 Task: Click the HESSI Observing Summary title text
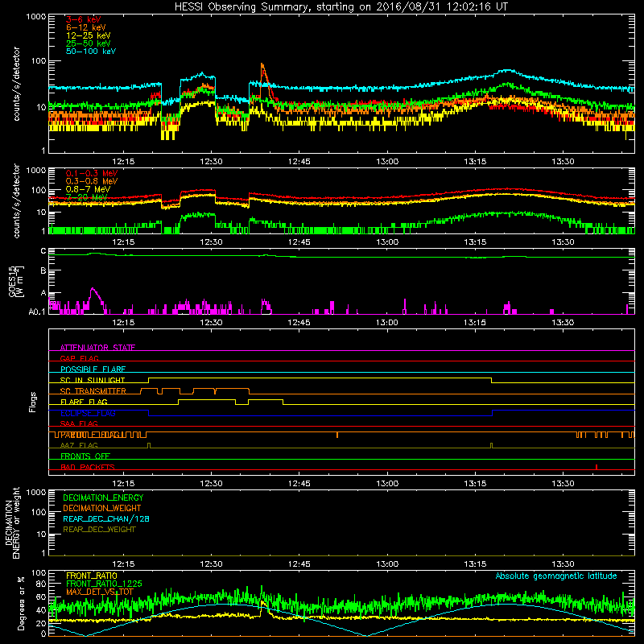(341, 7)
